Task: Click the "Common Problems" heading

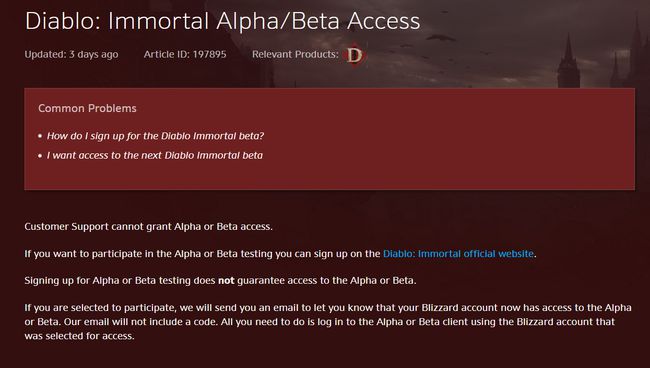Action: tap(87, 108)
